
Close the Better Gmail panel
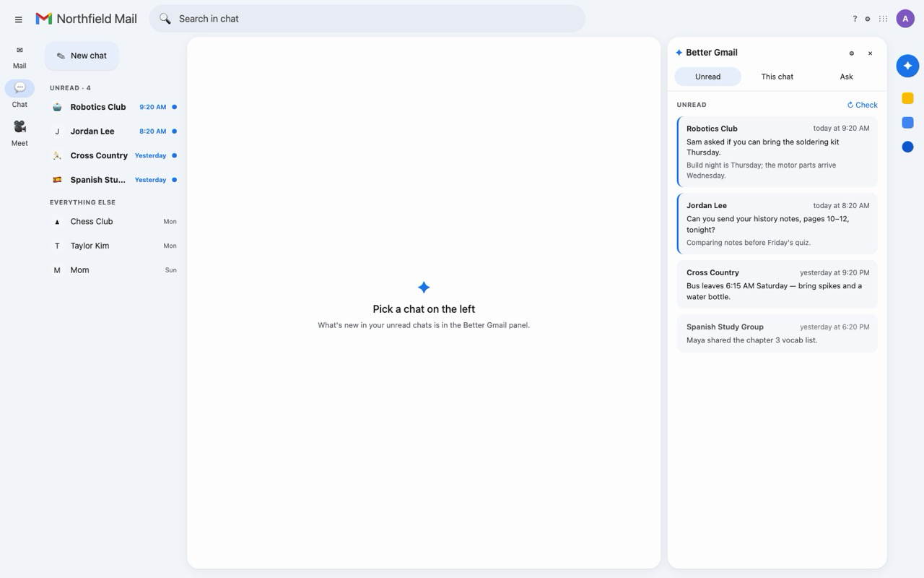point(870,53)
